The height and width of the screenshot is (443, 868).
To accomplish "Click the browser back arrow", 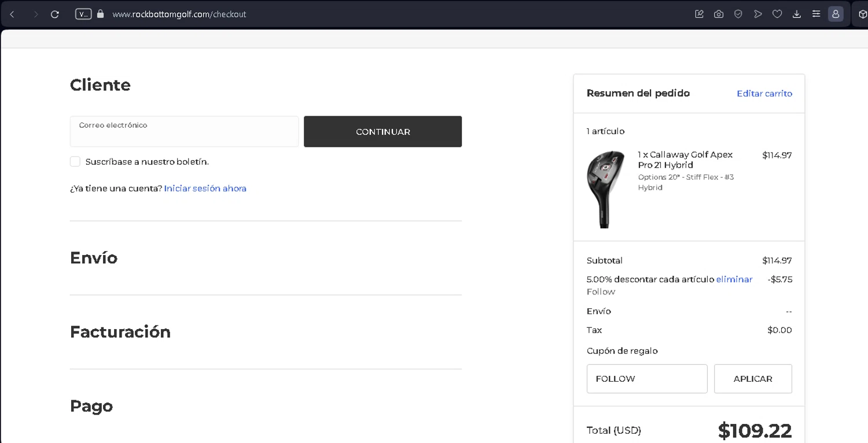I will tap(12, 14).
